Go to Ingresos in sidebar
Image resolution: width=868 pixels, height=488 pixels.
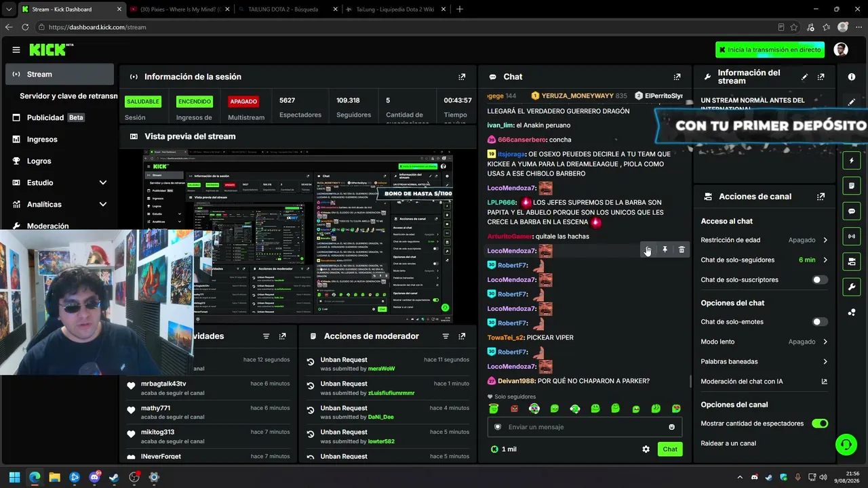[x=60, y=139]
